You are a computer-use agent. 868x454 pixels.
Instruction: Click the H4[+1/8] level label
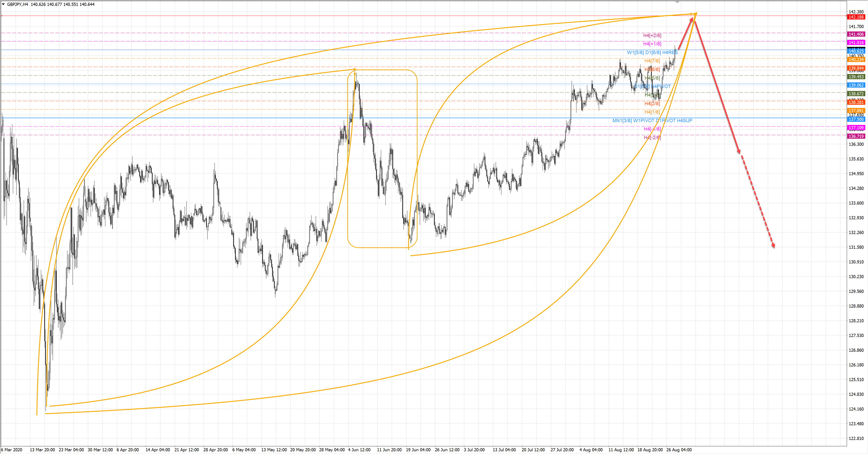tap(652, 44)
